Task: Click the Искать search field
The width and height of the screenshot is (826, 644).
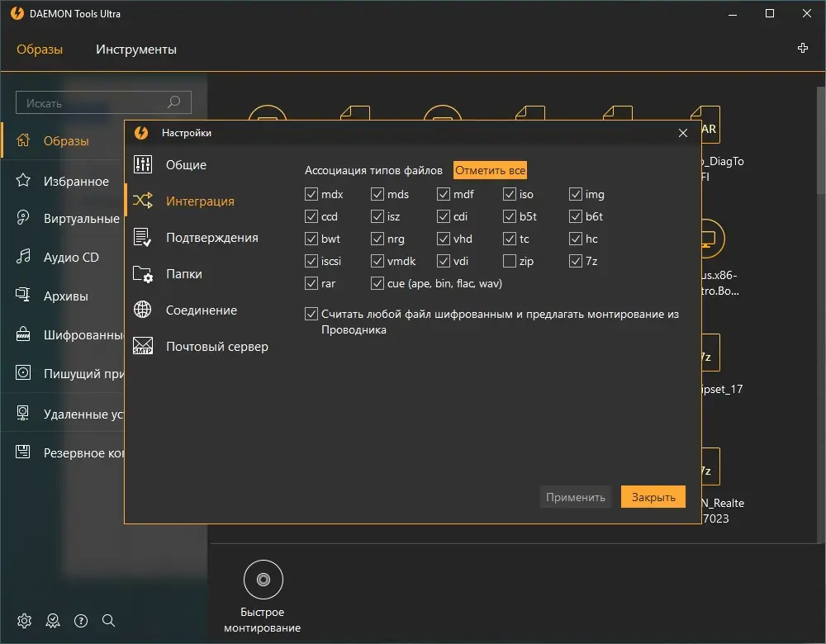Action: [104, 102]
